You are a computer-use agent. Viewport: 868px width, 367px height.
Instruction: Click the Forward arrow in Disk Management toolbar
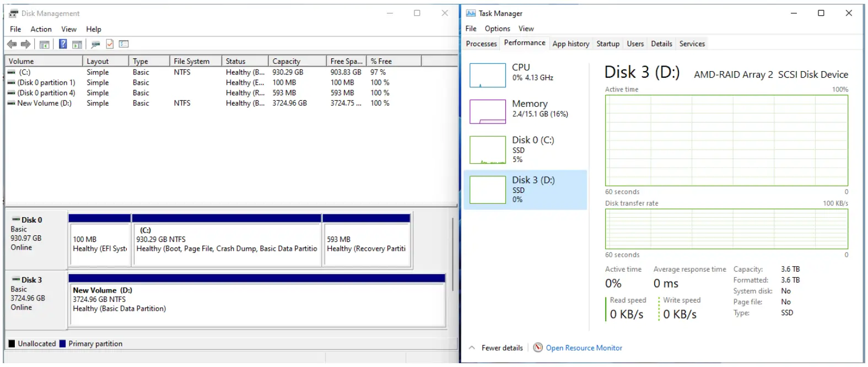point(25,44)
